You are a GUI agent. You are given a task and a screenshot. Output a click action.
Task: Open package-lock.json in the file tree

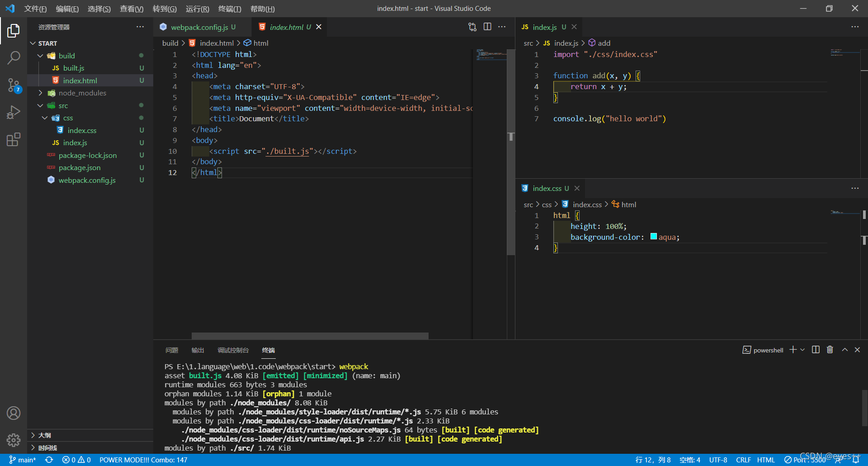pyautogui.click(x=90, y=155)
